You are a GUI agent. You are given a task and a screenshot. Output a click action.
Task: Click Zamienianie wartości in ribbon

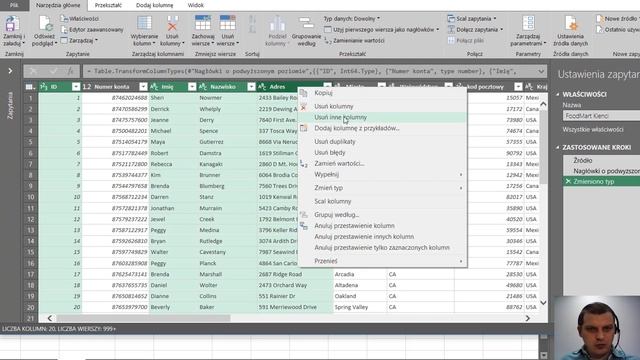(x=354, y=40)
